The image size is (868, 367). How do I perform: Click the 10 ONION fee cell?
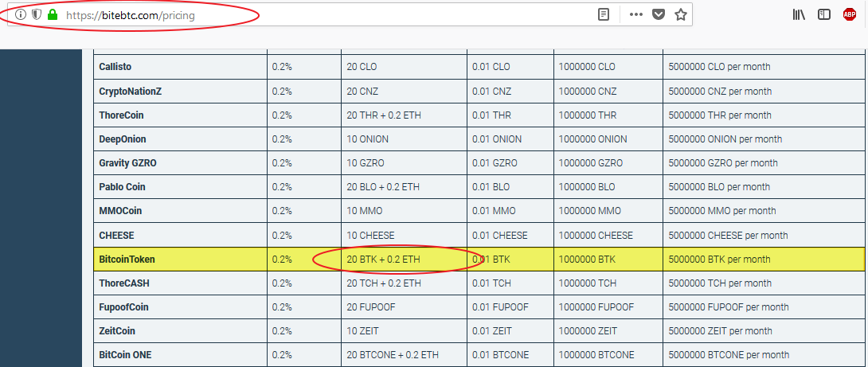(404, 139)
